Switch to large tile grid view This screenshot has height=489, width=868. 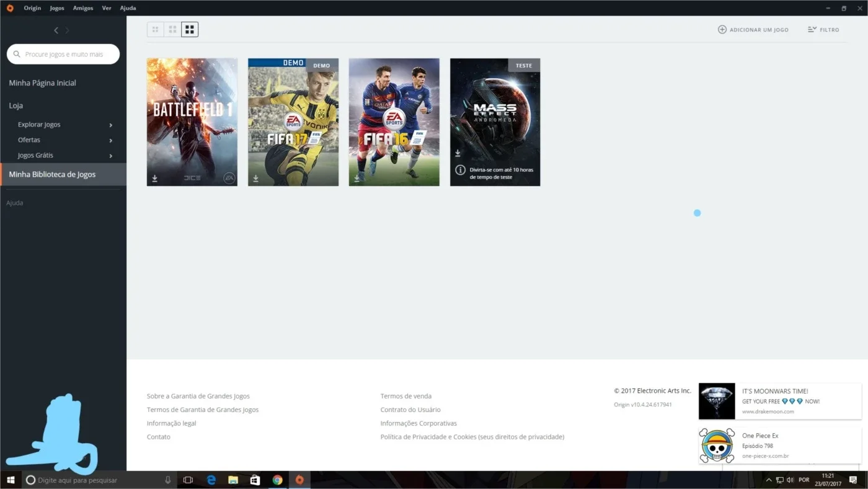pos(190,29)
